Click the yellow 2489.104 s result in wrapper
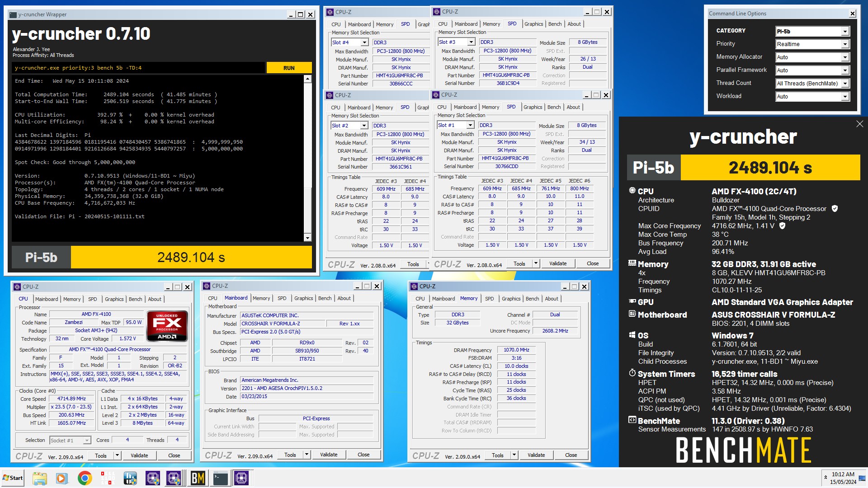The image size is (868, 488). pyautogui.click(x=191, y=257)
